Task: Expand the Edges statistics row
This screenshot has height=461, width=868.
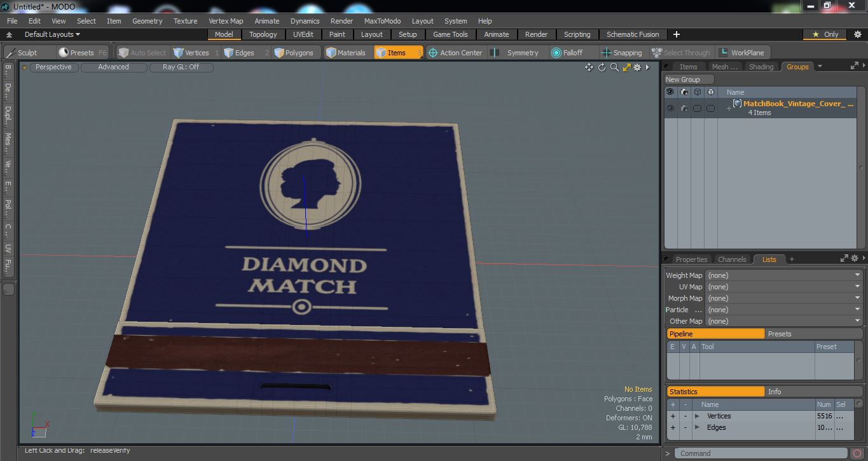Action: (x=697, y=427)
